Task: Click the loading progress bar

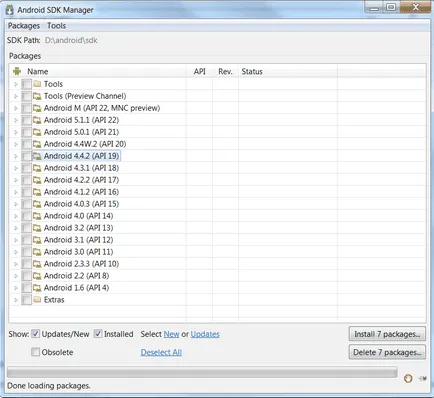Action: pos(202,372)
